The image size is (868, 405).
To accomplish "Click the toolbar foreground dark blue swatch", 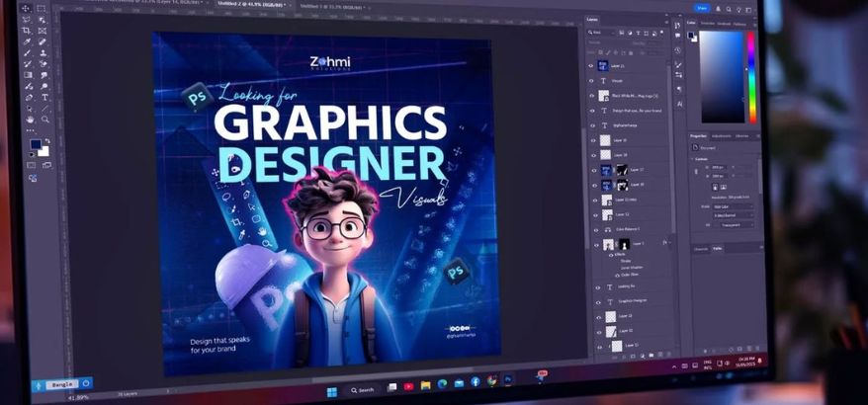I will pos(35,144).
